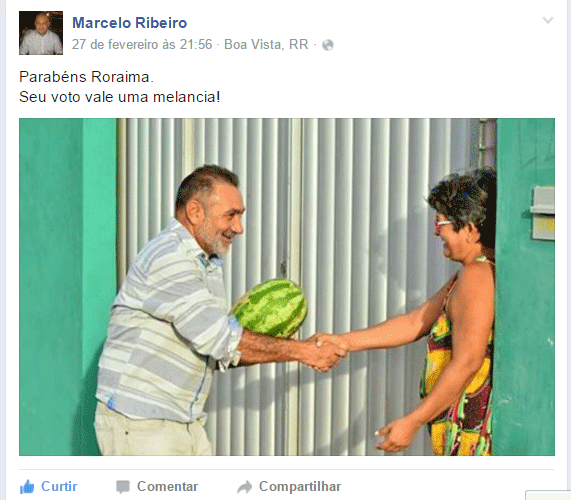Open Marcelo Ribeiro's profile name link
This screenshot has width=571, height=500.
click(130, 23)
